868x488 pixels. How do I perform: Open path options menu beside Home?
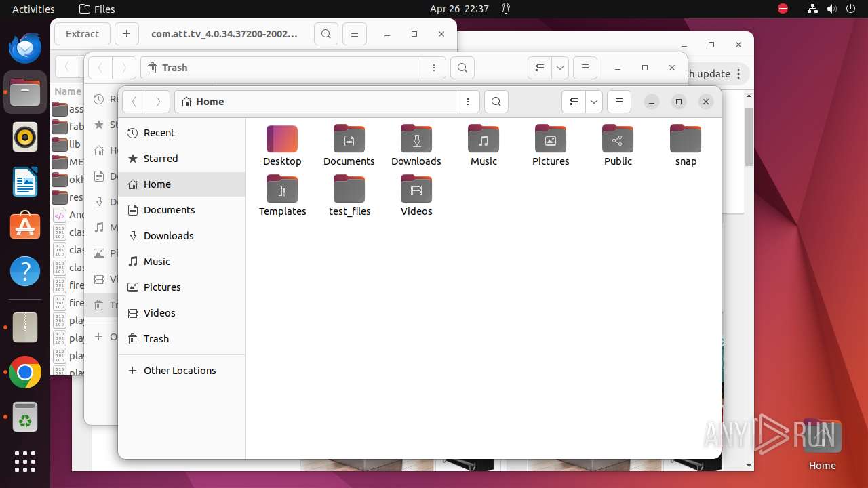[468, 102]
